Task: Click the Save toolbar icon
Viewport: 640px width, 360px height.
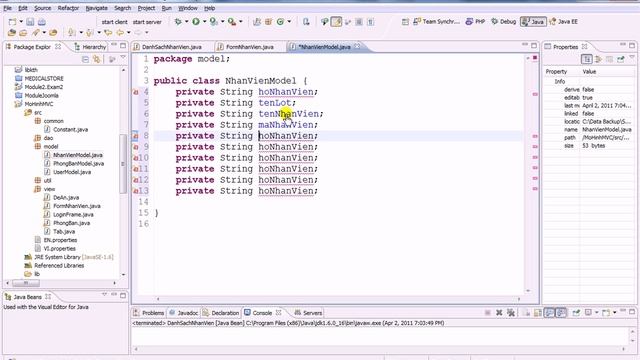Action: (30, 22)
